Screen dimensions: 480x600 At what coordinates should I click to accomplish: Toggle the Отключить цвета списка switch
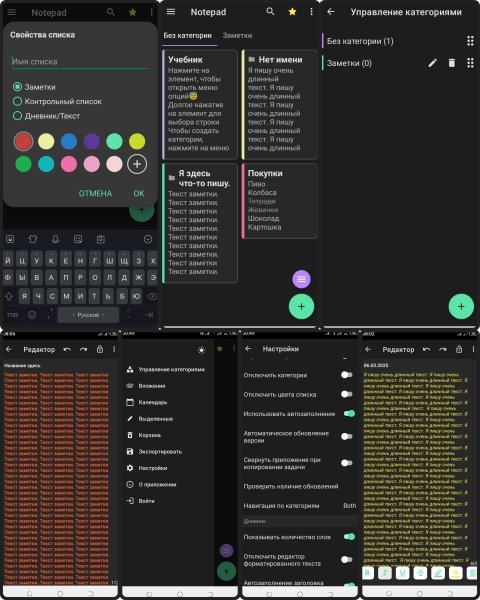(x=347, y=394)
